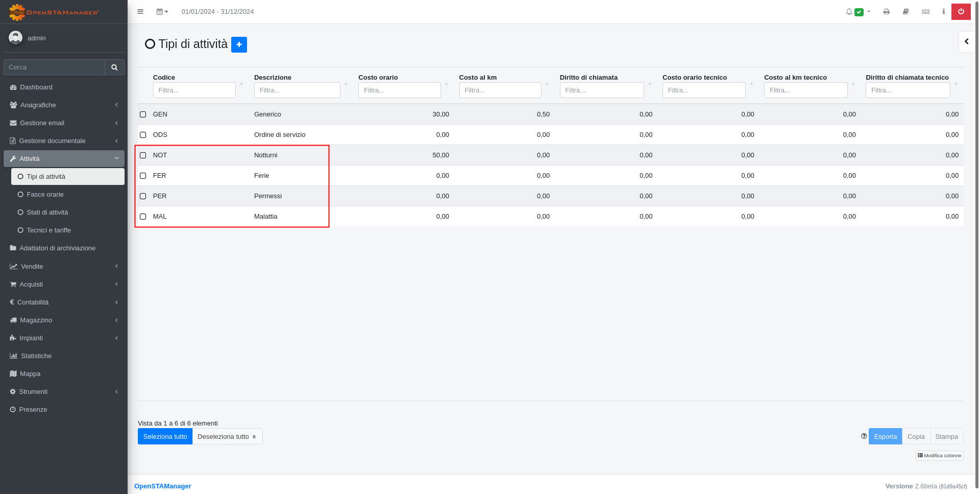Click the red power logout icon

coord(961,12)
